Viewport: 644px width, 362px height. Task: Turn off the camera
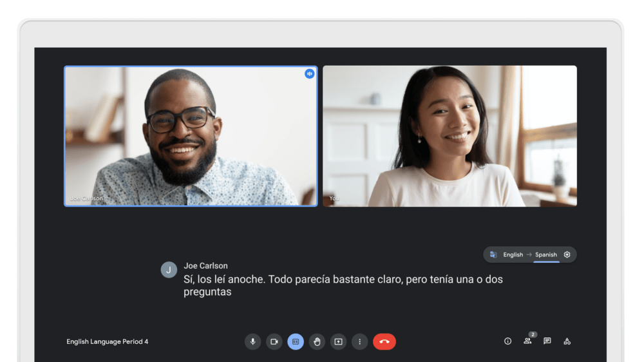274,341
